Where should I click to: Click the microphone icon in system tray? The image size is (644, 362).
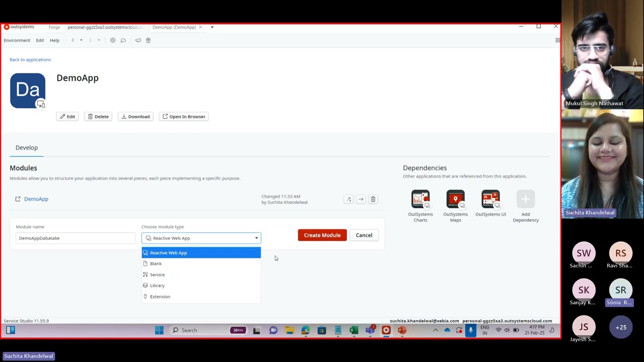coord(470,330)
